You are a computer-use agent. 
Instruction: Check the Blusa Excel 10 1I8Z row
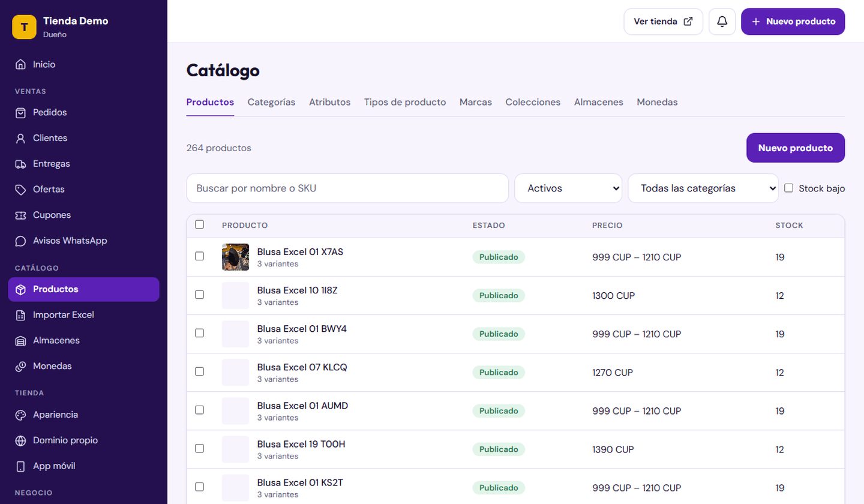(200, 295)
